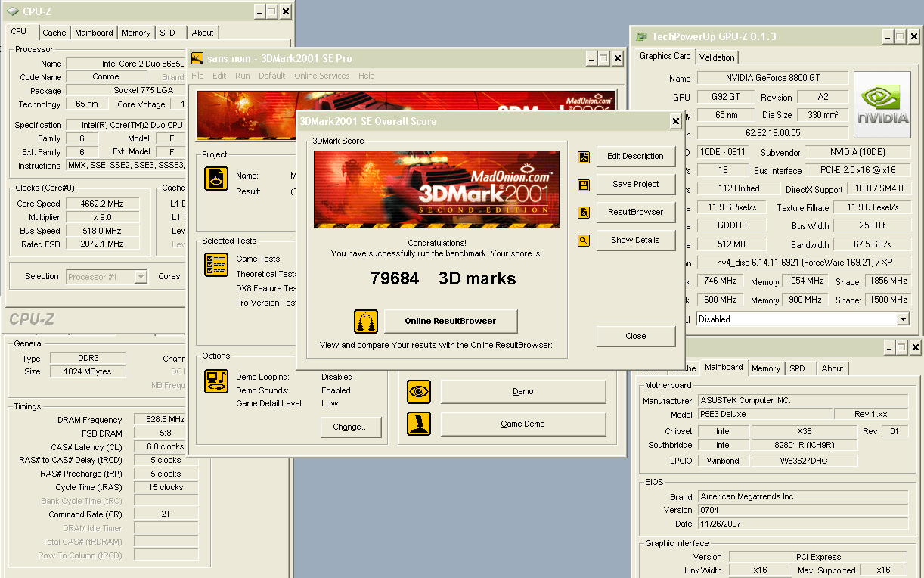Click the 3DMark2001 banner in score dialog
The image size is (924, 578).
coord(437,189)
